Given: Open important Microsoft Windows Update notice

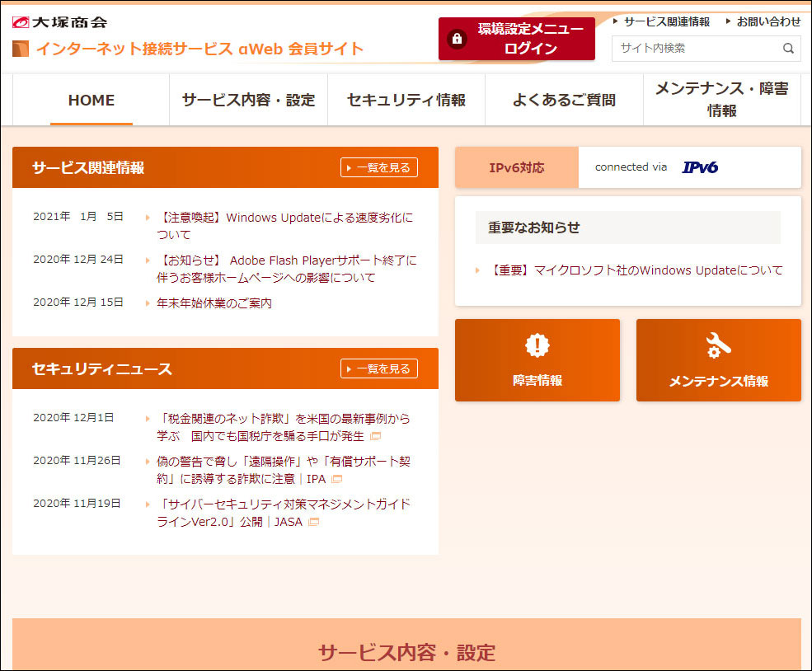Looking at the screenshot, I should [x=633, y=270].
